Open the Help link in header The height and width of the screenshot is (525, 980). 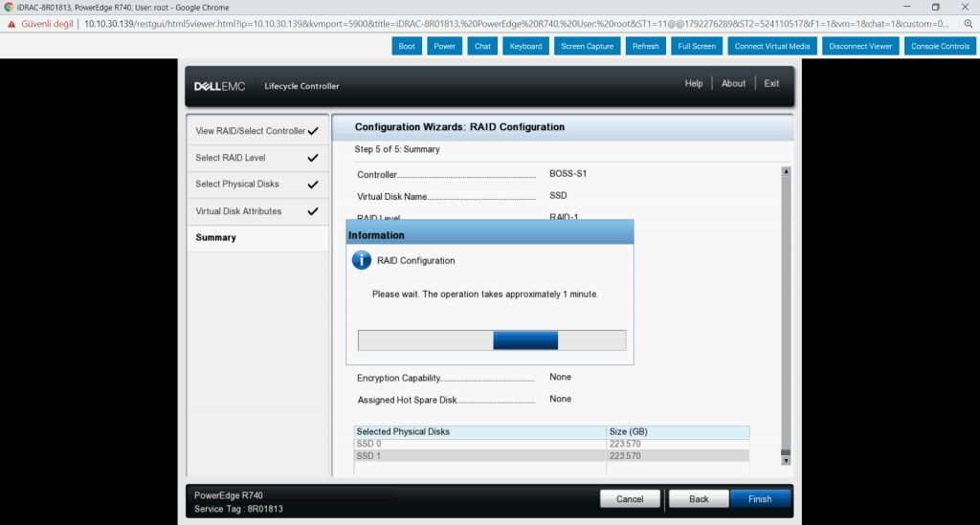coord(694,84)
